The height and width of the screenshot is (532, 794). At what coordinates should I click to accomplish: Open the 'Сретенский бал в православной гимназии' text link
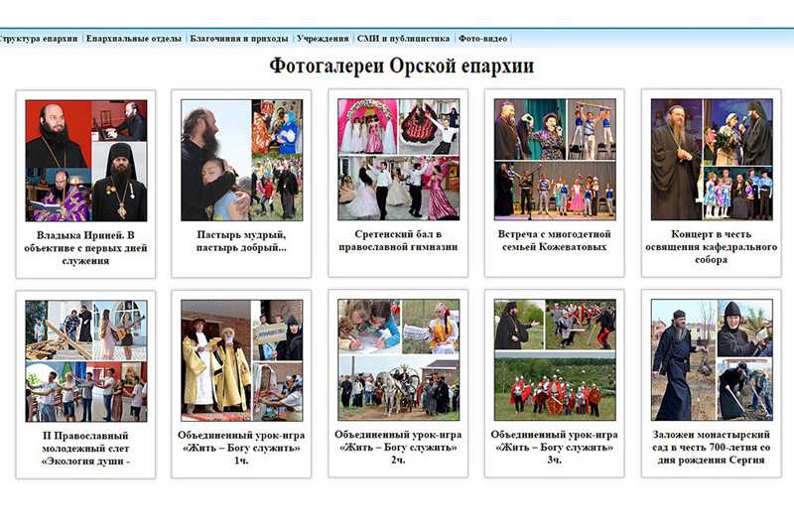click(x=398, y=241)
